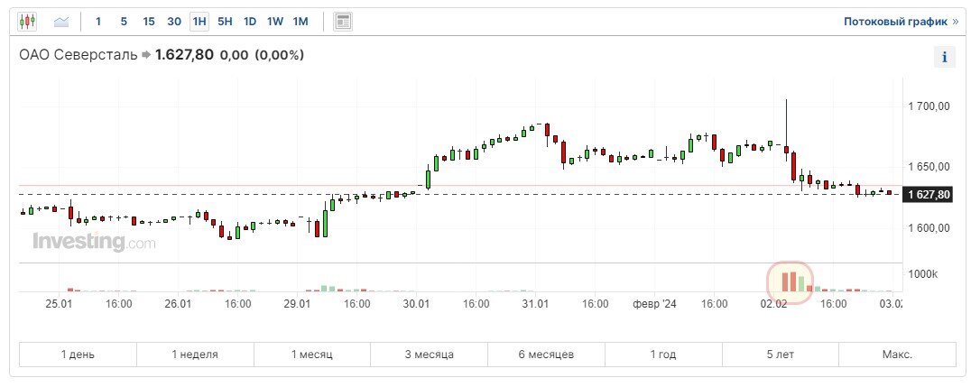Click the header price 1.627,80

[184, 55]
